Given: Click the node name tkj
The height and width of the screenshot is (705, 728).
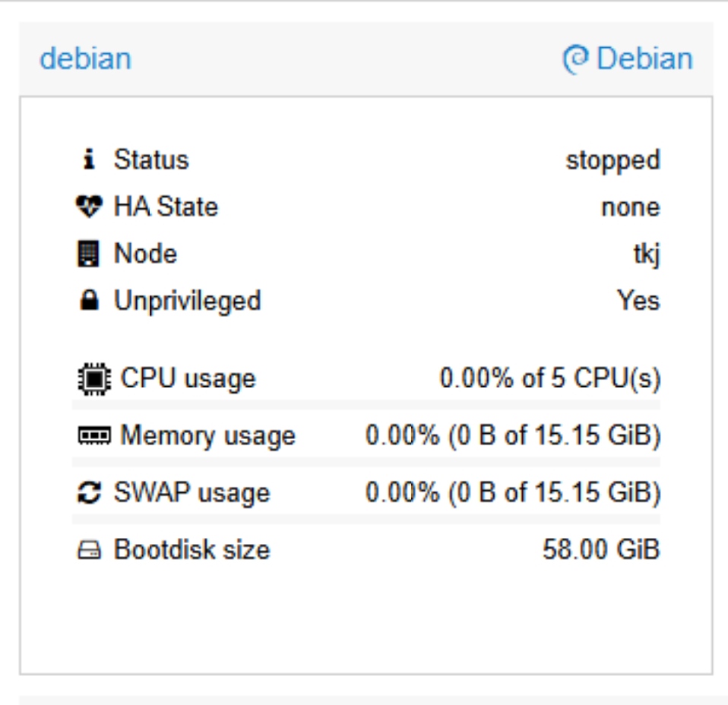Looking at the screenshot, I should tap(647, 254).
